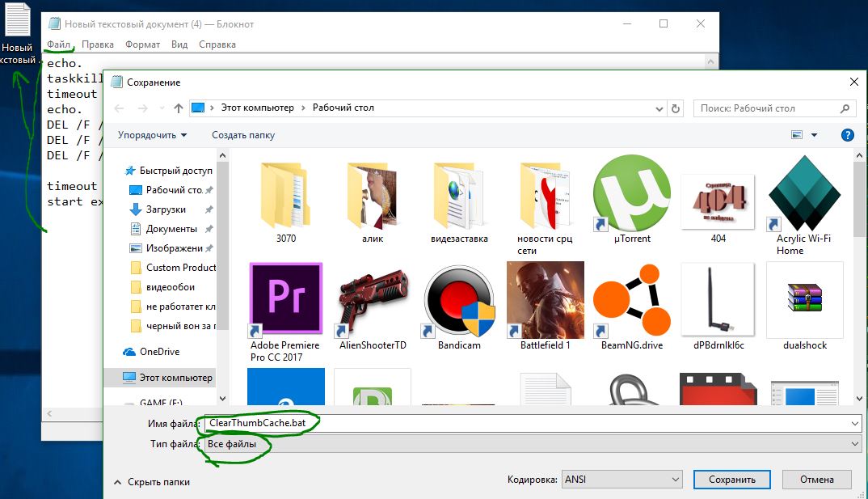Go forward in the save dialog
Screen dimensions: 868x499
(143, 108)
